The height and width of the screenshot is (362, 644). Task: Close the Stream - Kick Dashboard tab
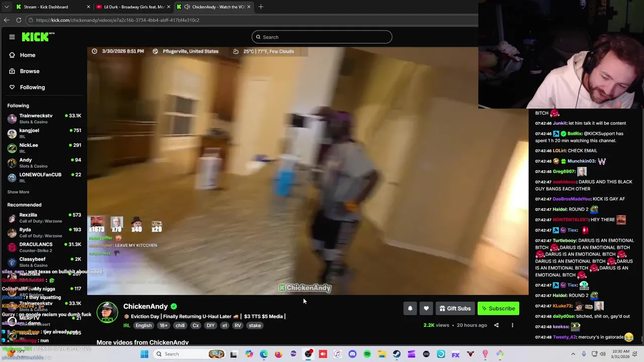pos(88,7)
